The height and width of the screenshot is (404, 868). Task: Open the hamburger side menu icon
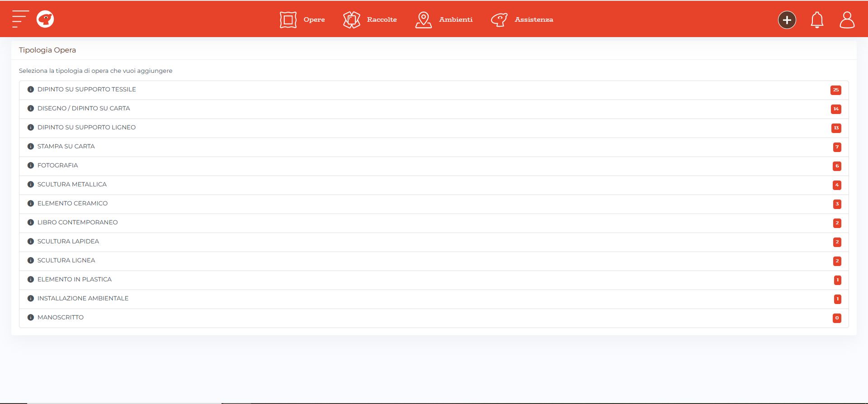coord(20,19)
